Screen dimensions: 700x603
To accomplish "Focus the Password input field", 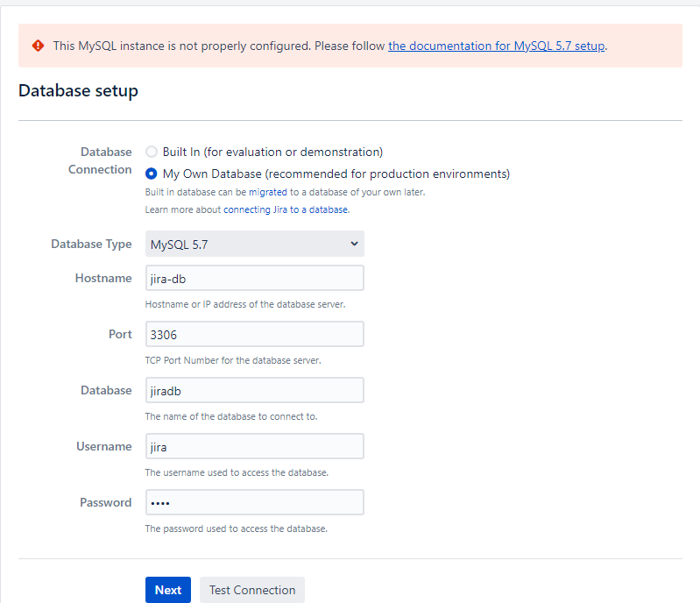I will coord(254,502).
